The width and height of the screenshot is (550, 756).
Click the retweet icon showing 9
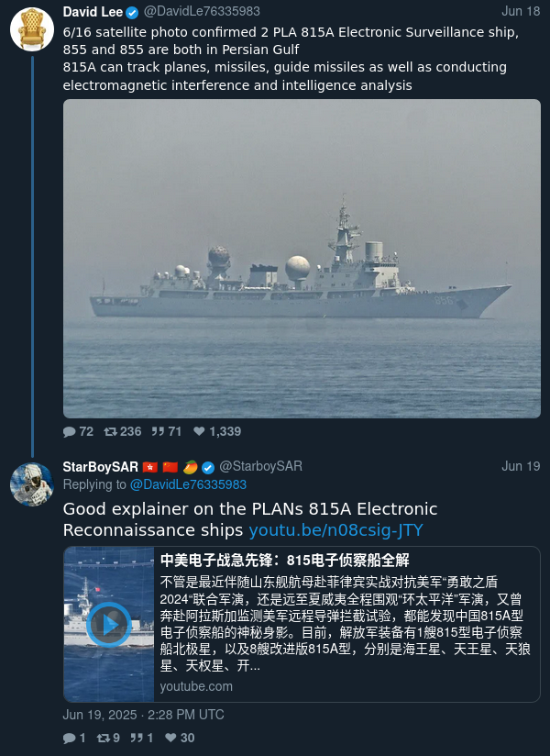[103, 738]
